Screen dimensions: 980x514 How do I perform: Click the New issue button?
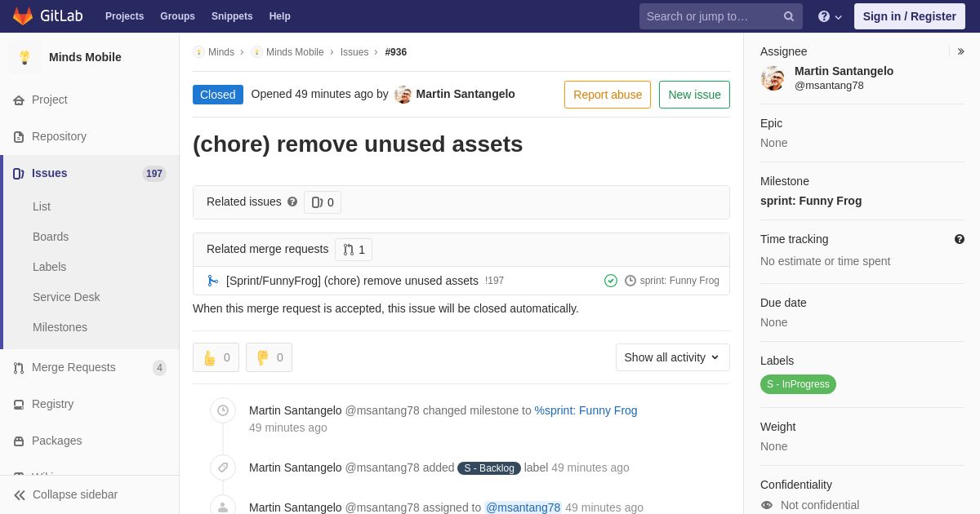[694, 95]
